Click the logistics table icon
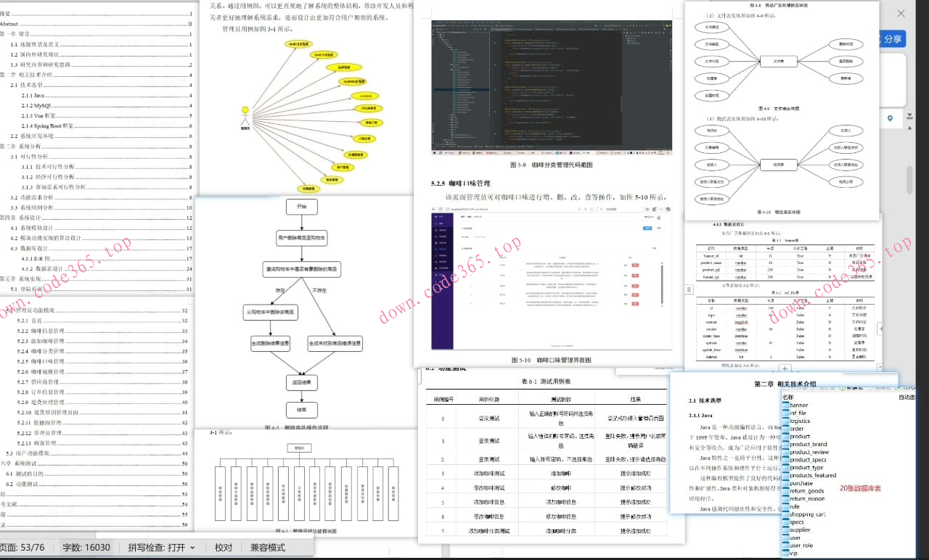Screen dimensions: 929x560 click(x=785, y=421)
